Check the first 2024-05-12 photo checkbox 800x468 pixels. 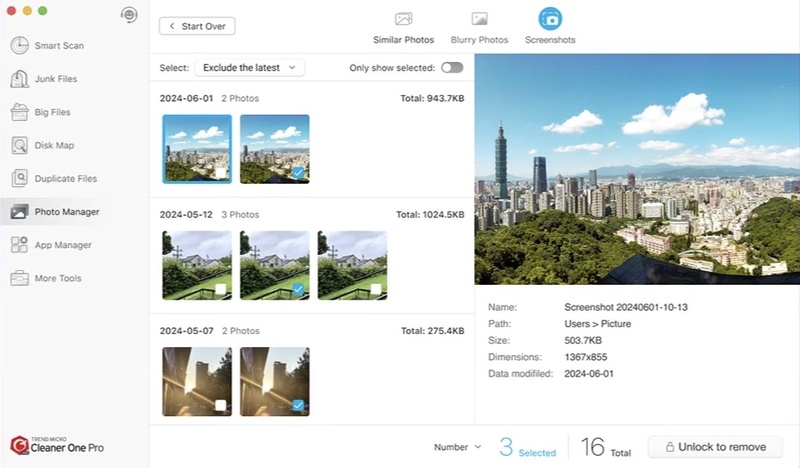(220, 289)
